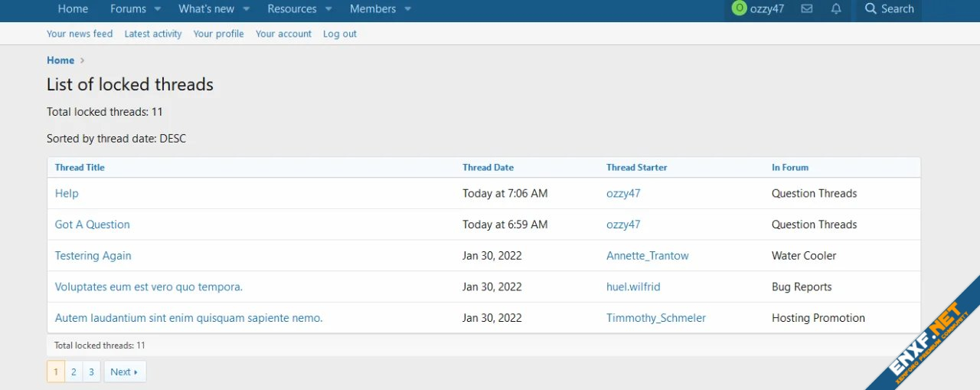Click the Log out link

click(x=339, y=34)
